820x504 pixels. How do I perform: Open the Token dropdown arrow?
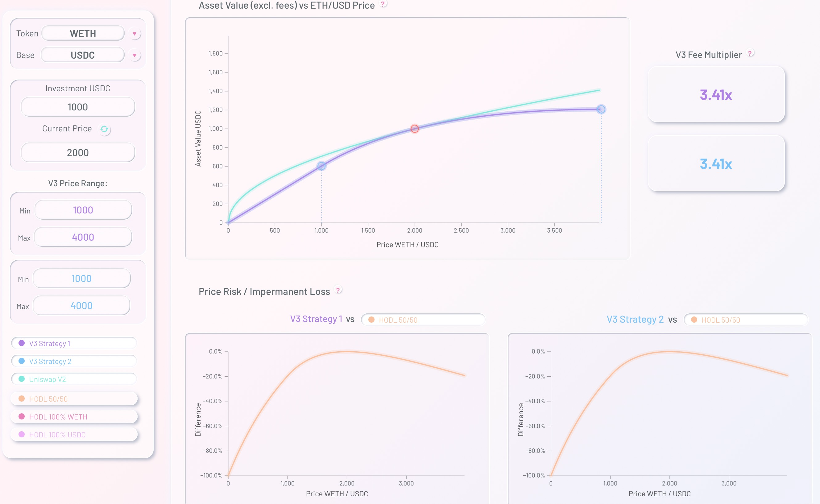(134, 34)
